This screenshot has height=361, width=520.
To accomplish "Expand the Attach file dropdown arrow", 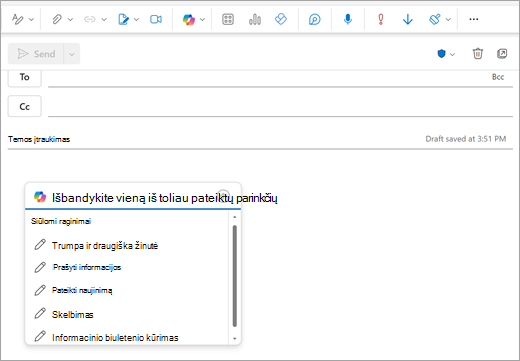I will point(70,19).
